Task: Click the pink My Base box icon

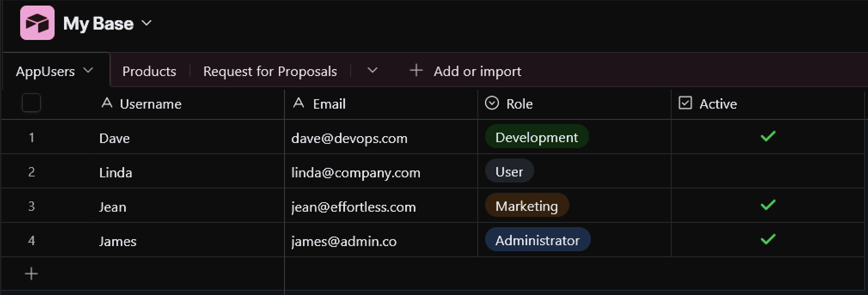Action: (x=37, y=23)
